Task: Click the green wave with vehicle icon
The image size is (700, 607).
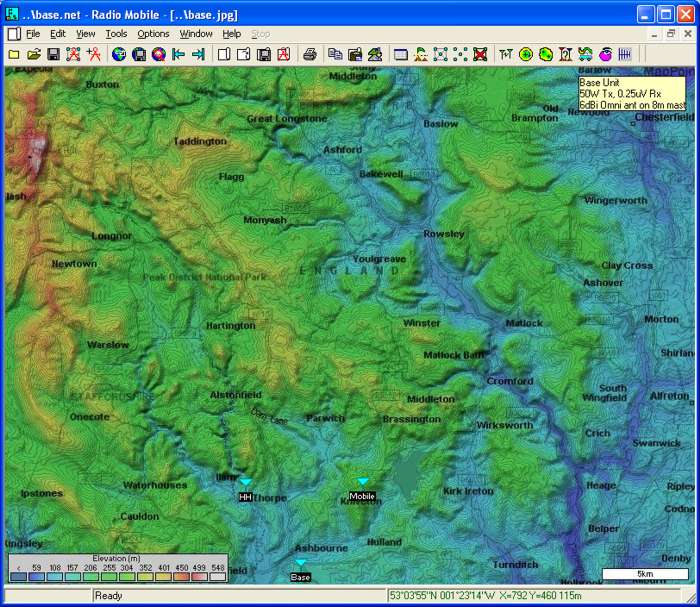Action: (585, 54)
